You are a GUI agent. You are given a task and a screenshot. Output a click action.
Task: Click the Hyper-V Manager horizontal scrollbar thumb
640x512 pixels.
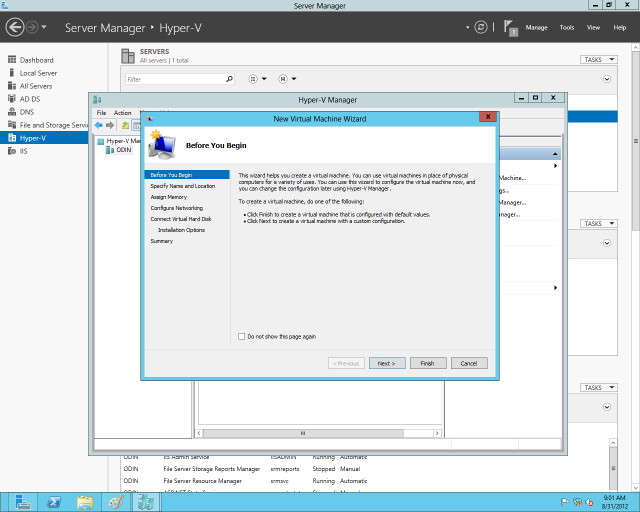tap(303, 433)
